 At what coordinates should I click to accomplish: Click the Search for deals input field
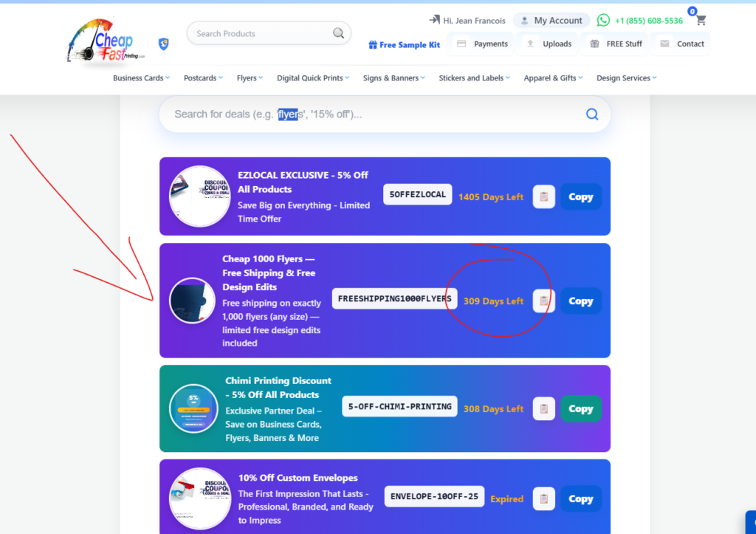point(369,114)
